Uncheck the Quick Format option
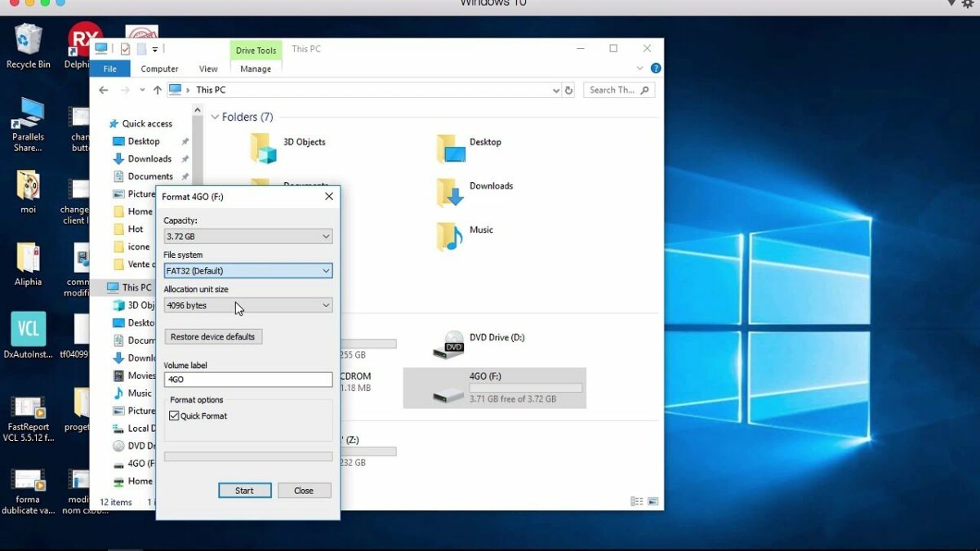 (x=174, y=415)
